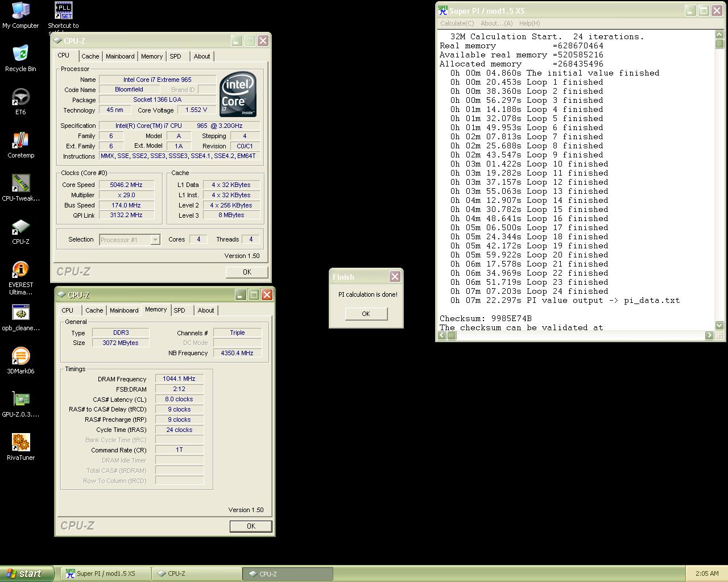
Task: Launch 3DMark06 desktop icon
Action: point(20,361)
